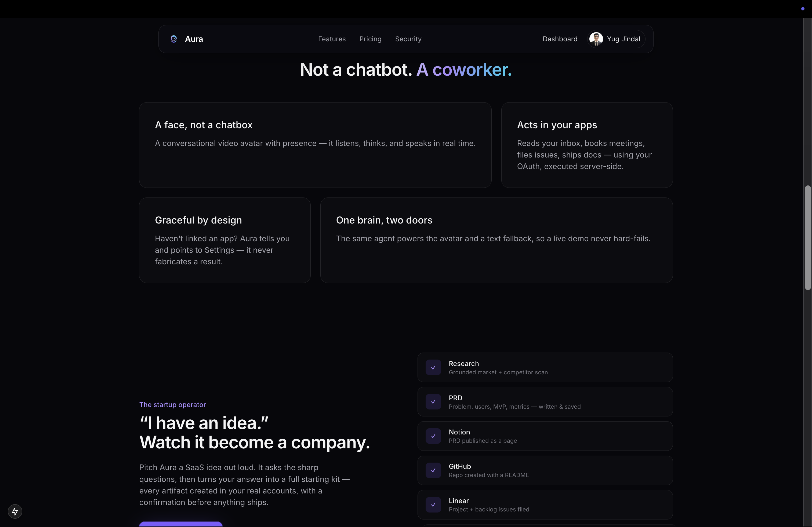Screen dimensions: 812x527
Task: Click the GitHub checkmark icon
Action: point(433,470)
